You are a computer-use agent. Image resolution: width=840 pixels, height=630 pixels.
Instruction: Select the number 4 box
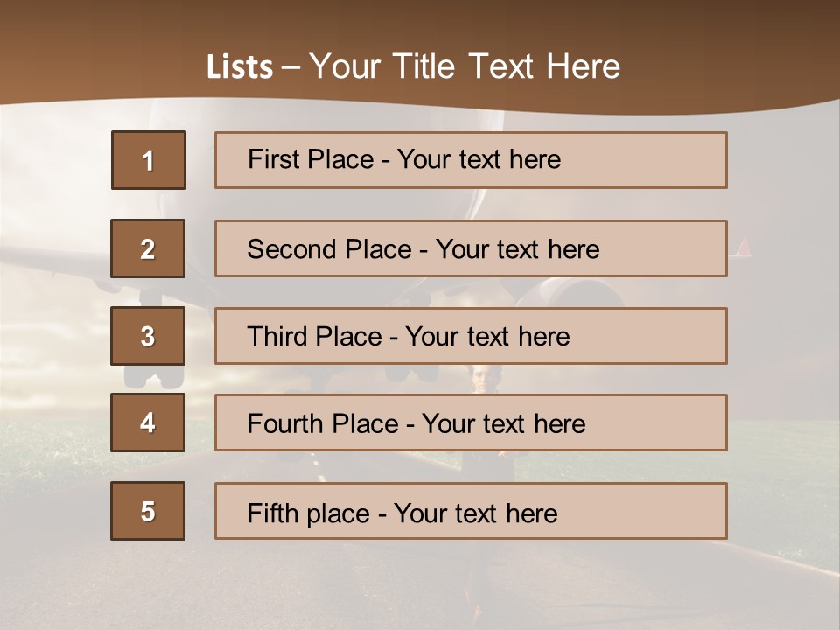148,423
